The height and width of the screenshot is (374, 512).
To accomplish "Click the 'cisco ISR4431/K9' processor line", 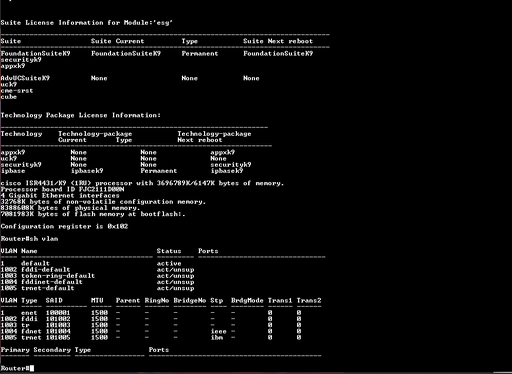I will click(142, 183).
